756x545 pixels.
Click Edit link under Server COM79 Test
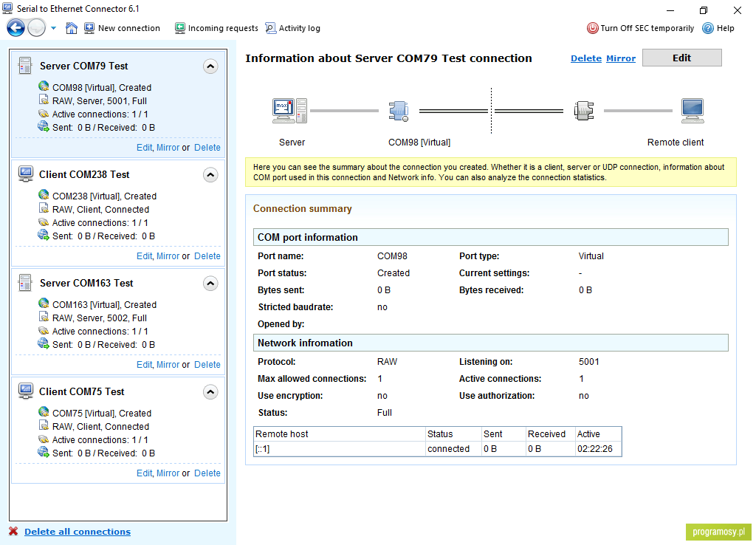[144, 148]
